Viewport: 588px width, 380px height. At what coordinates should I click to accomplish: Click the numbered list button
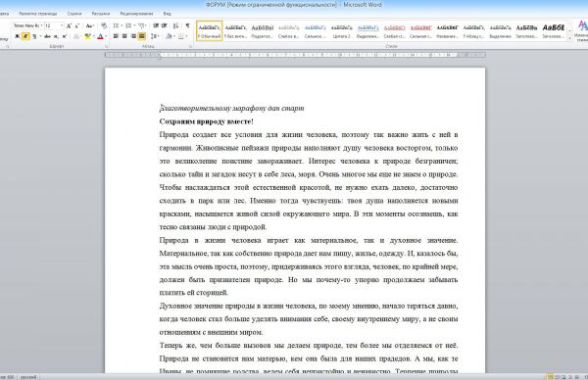(129, 25)
